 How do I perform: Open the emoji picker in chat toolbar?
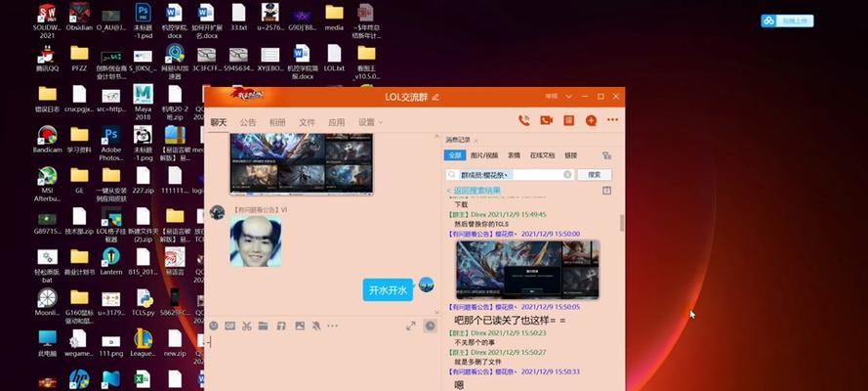214,326
